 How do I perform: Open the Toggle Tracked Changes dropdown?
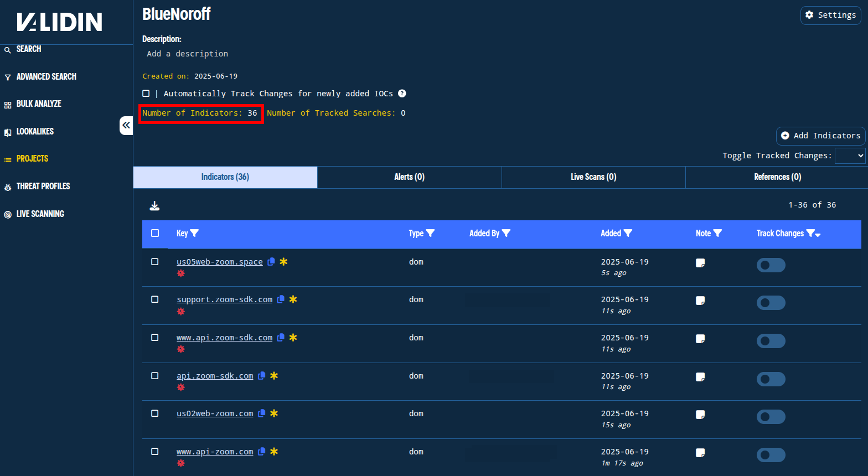click(x=850, y=156)
